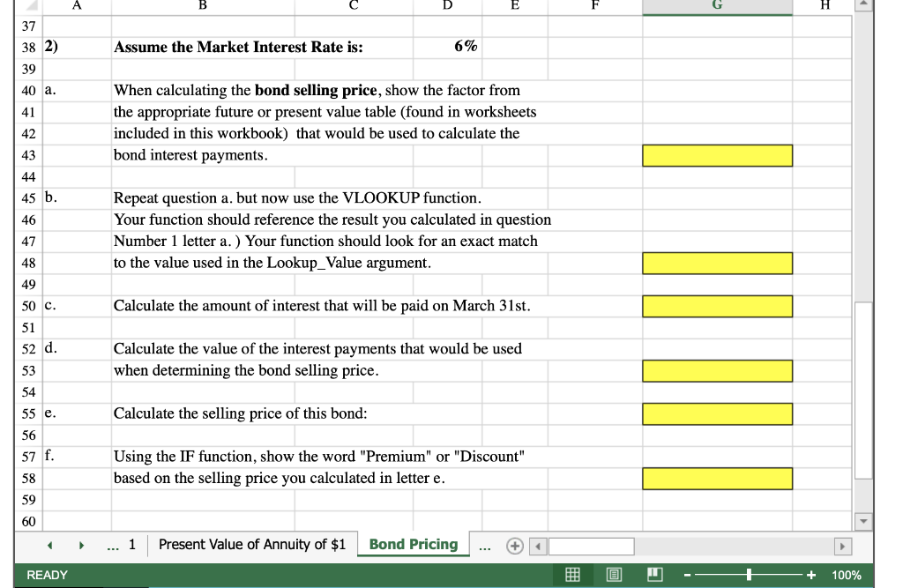Open the Present Value of Annuity of $1 sheet
The image size is (903, 588).
pyautogui.click(x=253, y=545)
